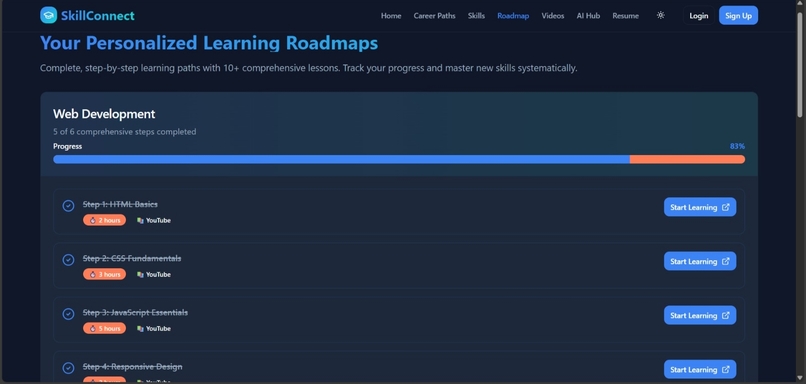
Task: Click the YouTube icon under CSS Fundamentals
Action: pos(140,275)
